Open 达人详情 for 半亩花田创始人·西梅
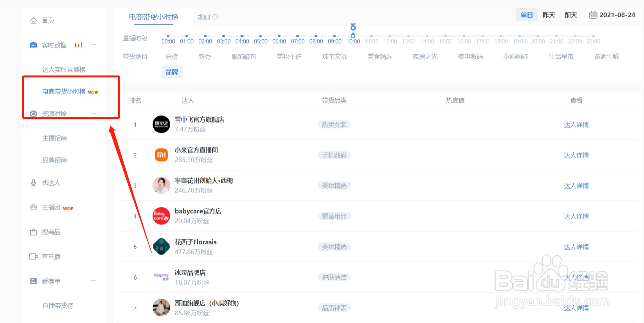This screenshot has width=644, height=323. click(576, 186)
